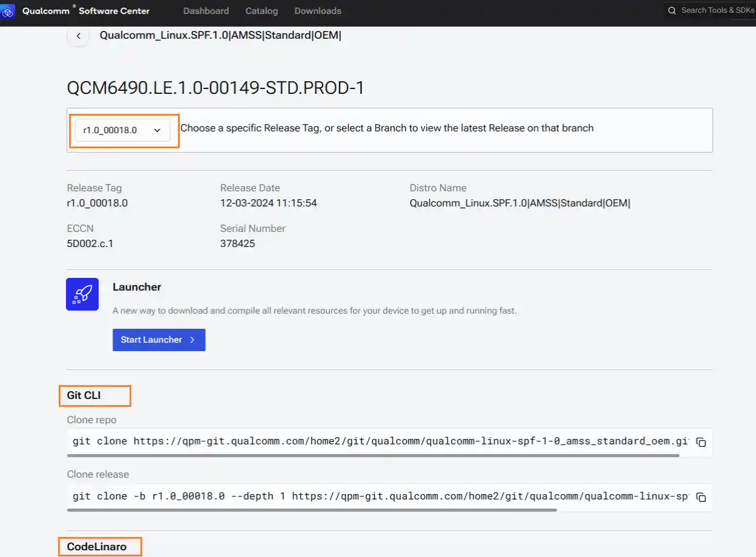This screenshot has height=557, width=756.
Task: Click the Git CLI section heading
Action: point(84,395)
